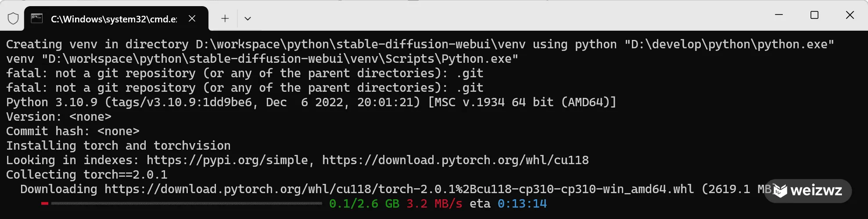
Task: Click the administrator shield icon
Action: 13,18
